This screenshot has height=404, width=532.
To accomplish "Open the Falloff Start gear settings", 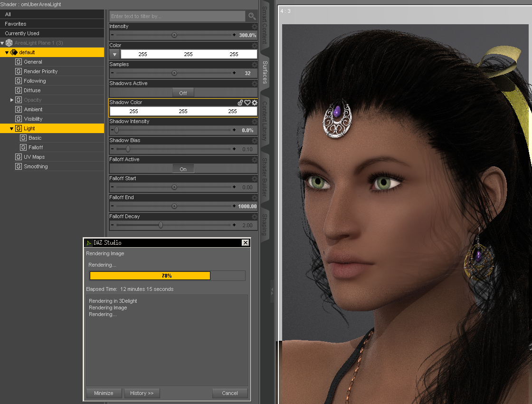I will click(x=255, y=178).
